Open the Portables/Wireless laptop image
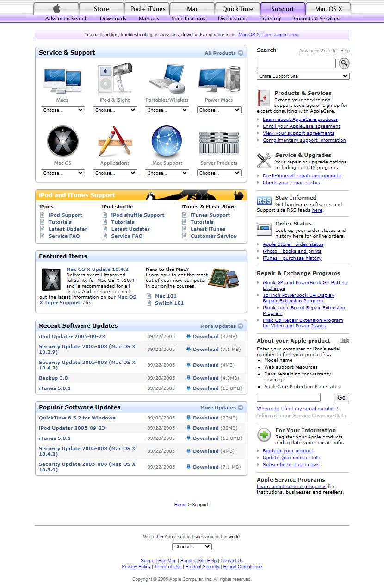 pyautogui.click(x=167, y=80)
